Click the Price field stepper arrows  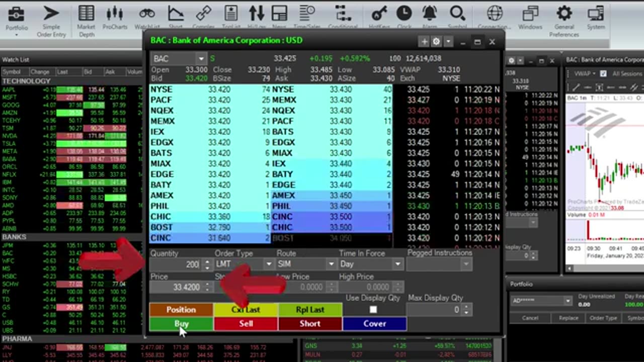pyautogui.click(x=207, y=287)
